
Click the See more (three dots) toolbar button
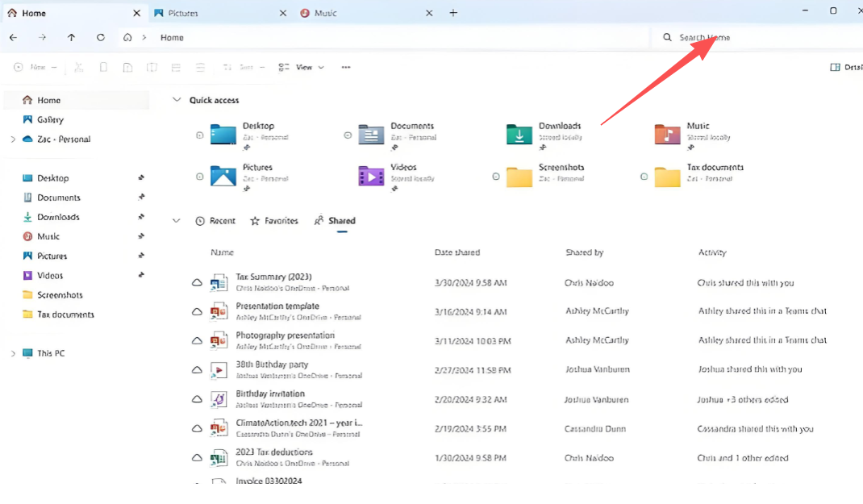[346, 68]
